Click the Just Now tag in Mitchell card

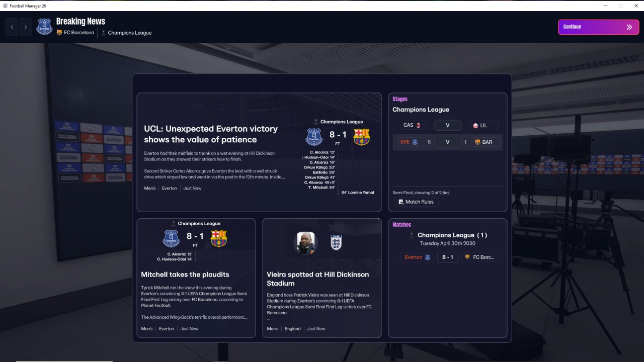190,329
